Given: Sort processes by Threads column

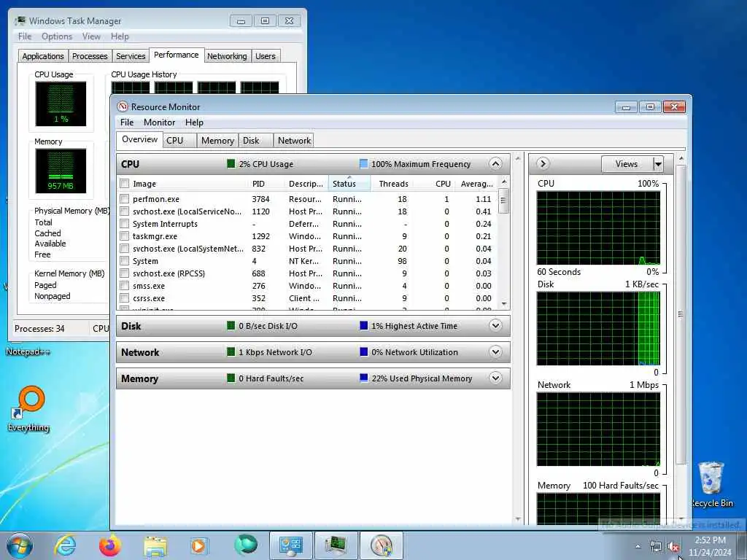Looking at the screenshot, I should click(x=393, y=184).
